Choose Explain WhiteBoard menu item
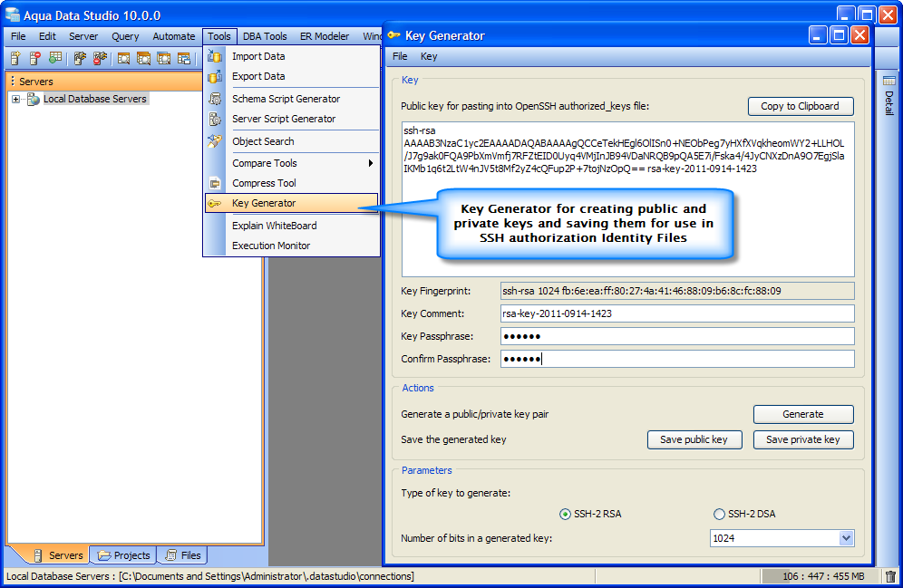This screenshot has height=588, width=903. [293, 226]
